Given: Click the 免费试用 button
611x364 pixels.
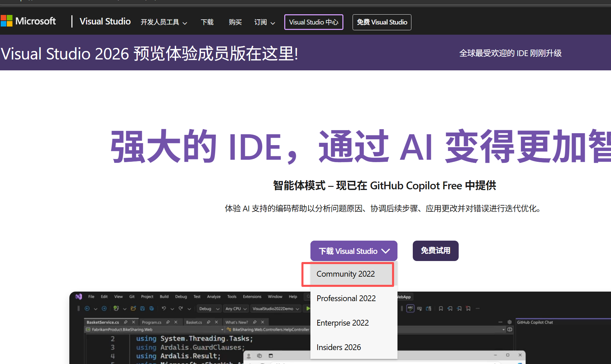Looking at the screenshot, I should (436, 251).
